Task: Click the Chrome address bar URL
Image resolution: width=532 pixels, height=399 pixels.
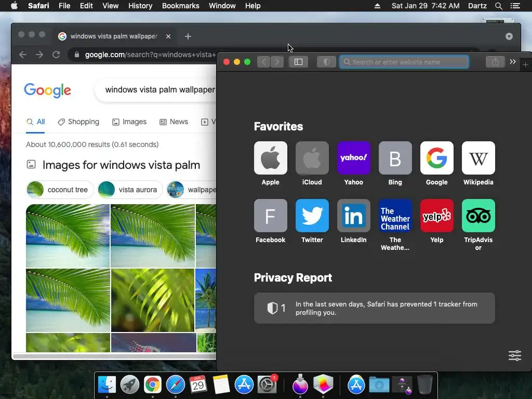Action: click(150, 55)
